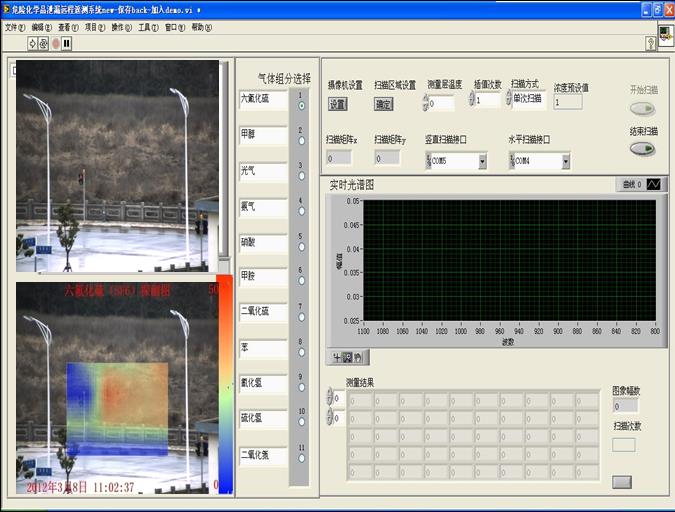Click the 确定 button under 扫描区域设置
The image size is (675, 512).
pyautogui.click(x=384, y=103)
